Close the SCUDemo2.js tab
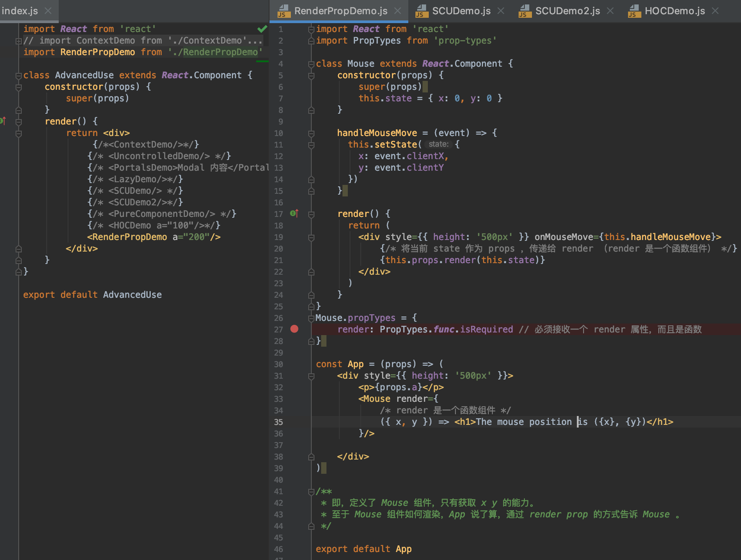741x560 pixels. (x=610, y=11)
